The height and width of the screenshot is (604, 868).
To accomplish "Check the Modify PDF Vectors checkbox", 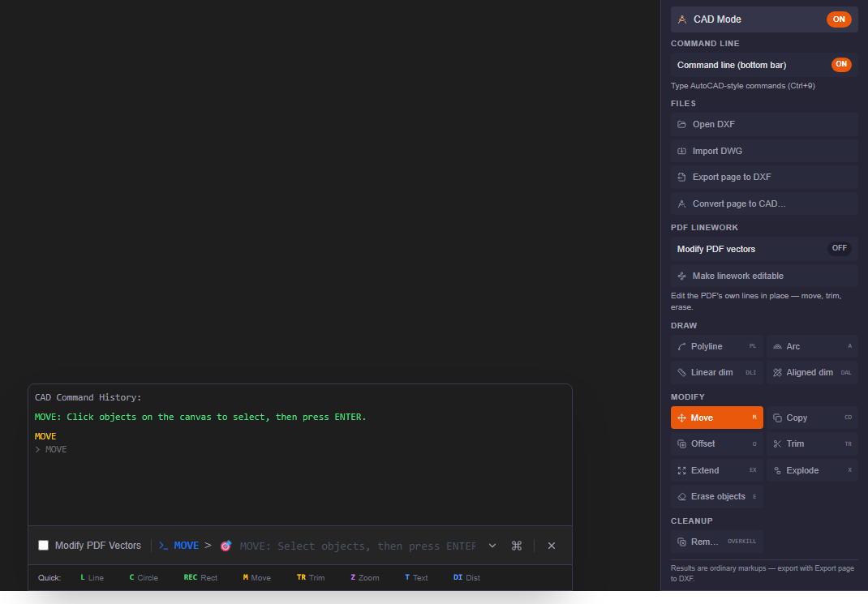I will 43,546.
